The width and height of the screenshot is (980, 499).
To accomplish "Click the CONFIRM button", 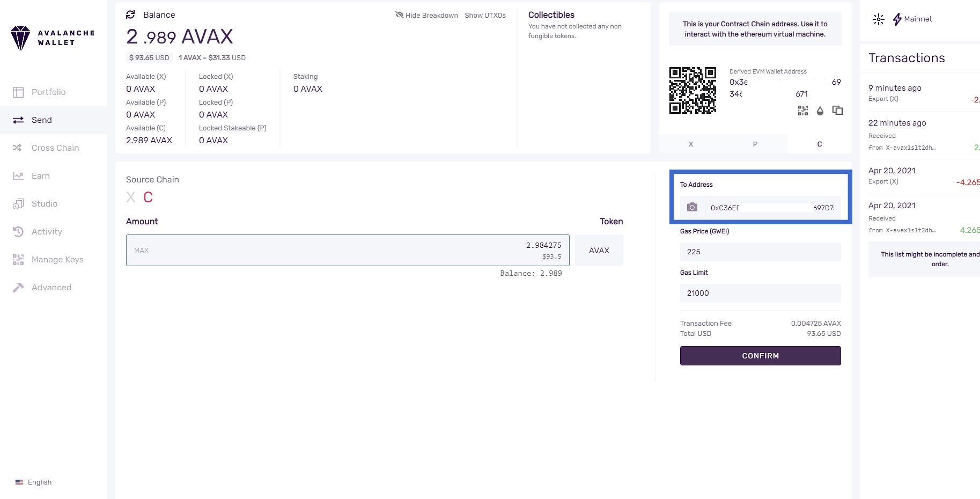I will click(x=761, y=356).
